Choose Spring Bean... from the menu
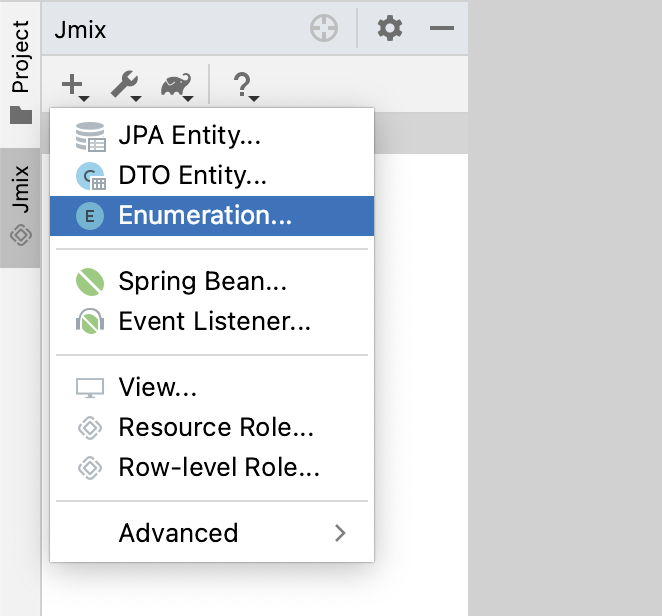 pyautogui.click(x=202, y=283)
